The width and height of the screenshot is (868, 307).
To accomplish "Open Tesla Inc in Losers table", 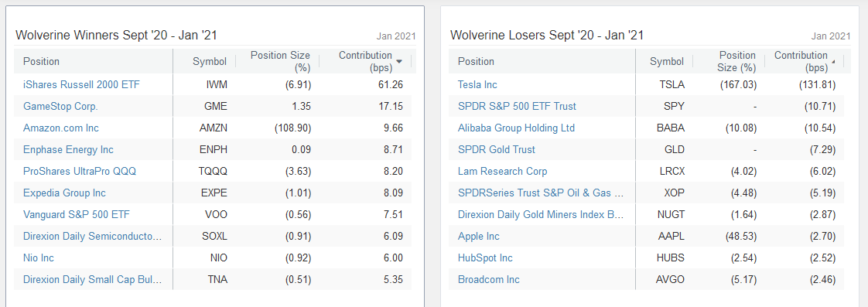I will pyautogui.click(x=477, y=84).
